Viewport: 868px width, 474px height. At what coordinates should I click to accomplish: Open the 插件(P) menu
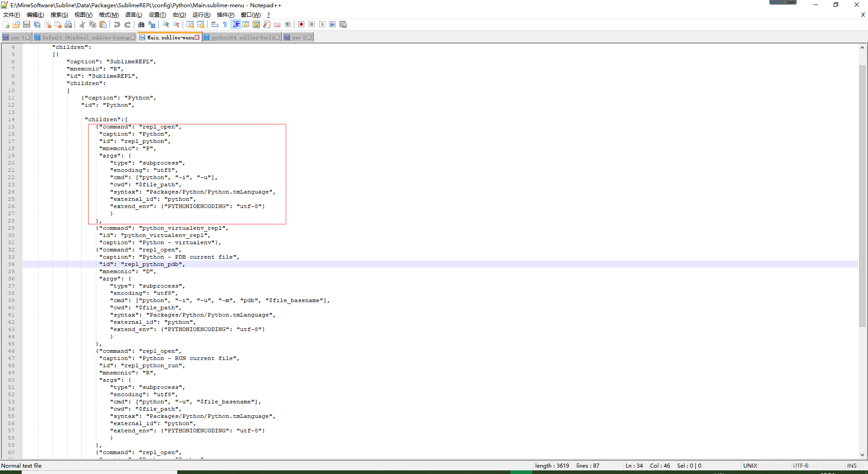pyautogui.click(x=226, y=15)
